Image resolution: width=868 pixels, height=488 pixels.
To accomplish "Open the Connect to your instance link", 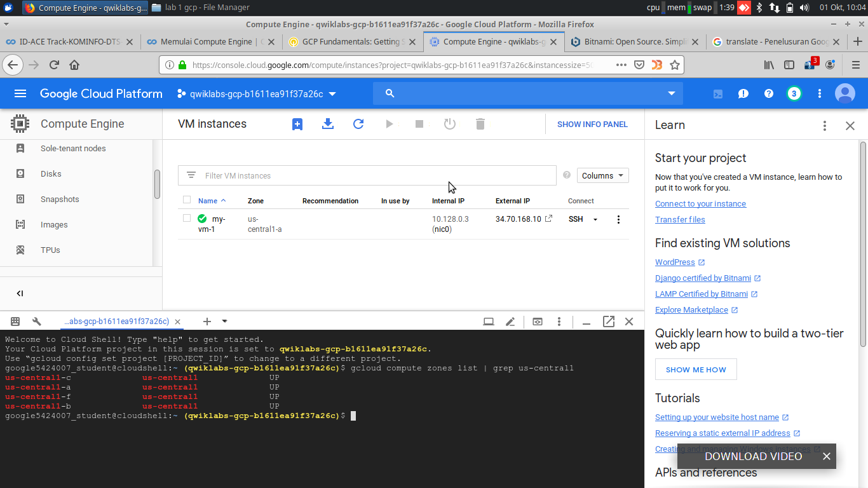I will tap(700, 203).
